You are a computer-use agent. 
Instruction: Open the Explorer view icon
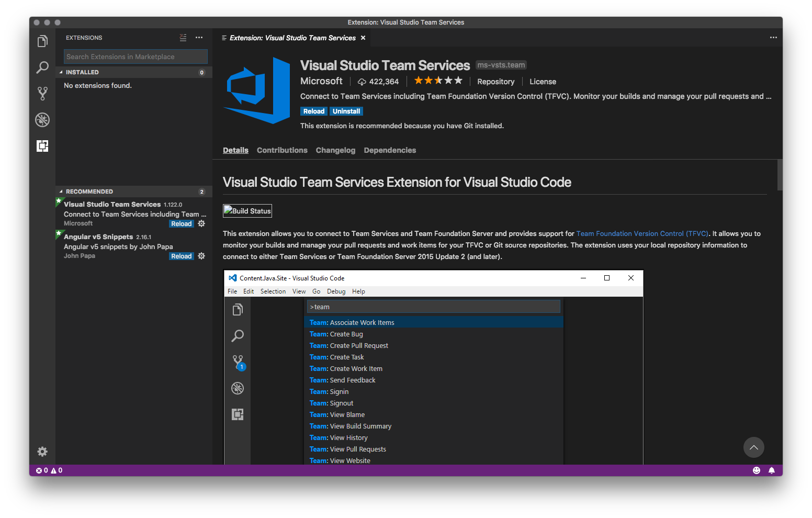pyautogui.click(x=42, y=41)
